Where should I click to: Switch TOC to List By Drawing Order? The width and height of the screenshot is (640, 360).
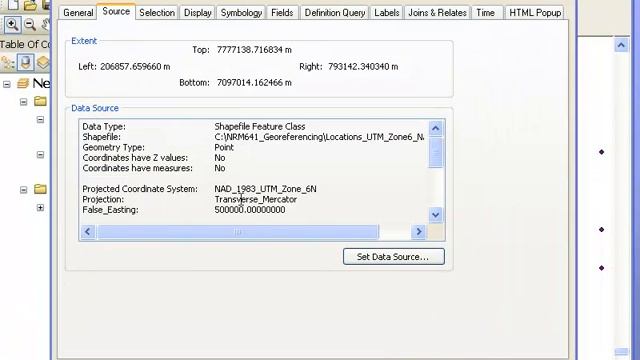tap(7, 62)
